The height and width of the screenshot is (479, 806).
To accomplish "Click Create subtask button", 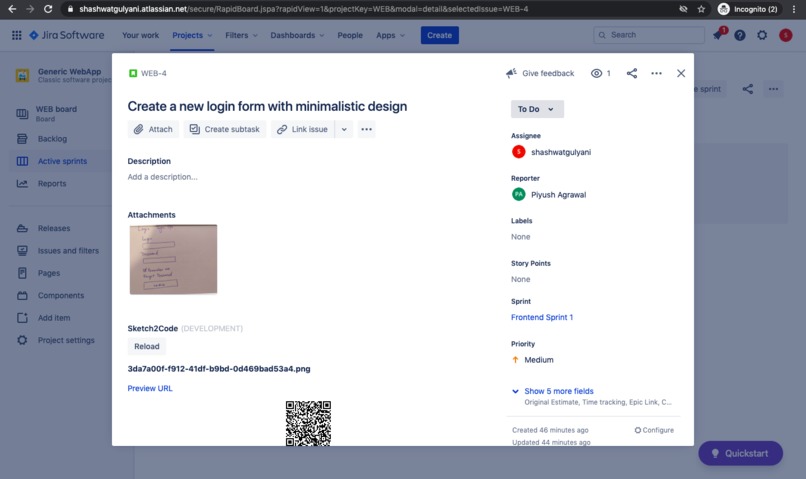I will point(225,129).
